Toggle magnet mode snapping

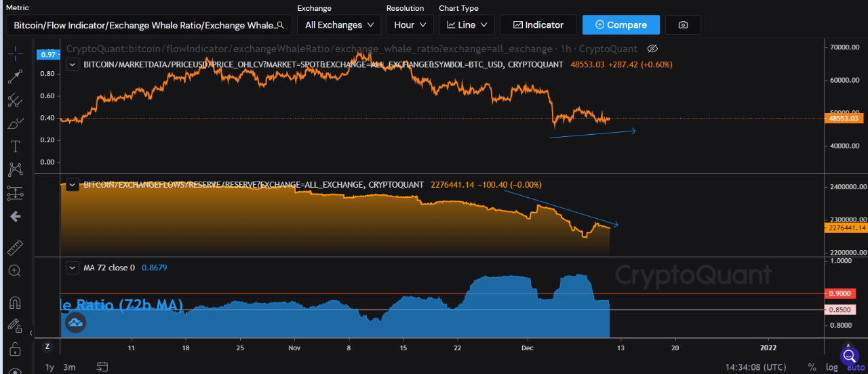tap(15, 302)
